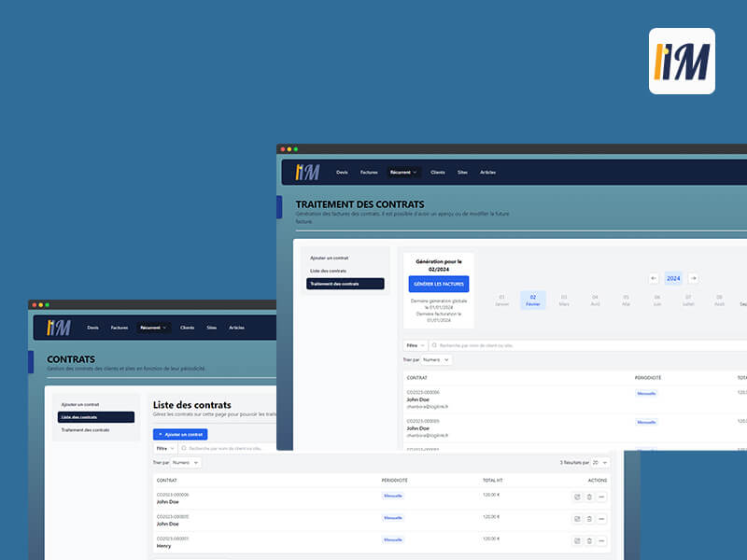Click the blue Ajouter un contrat button

click(x=180, y=434)
